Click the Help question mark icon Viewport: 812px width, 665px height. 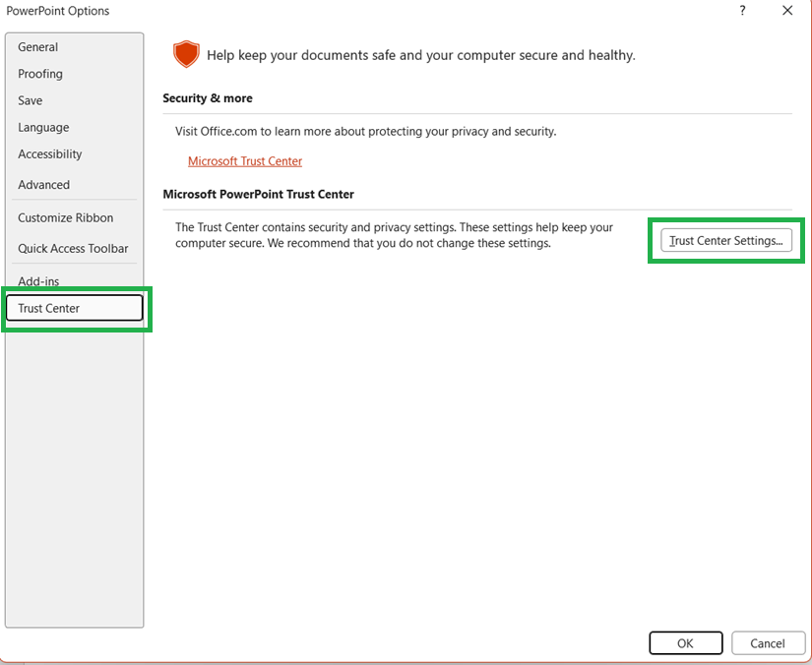(742, 11)
